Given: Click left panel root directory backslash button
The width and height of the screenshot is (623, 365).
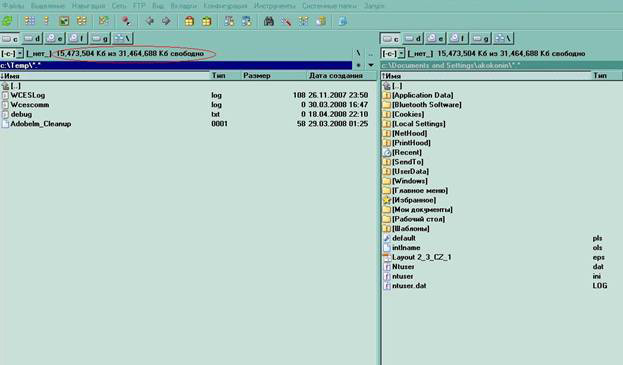Looking at the screenshot, I should click(x=358, y=53).
